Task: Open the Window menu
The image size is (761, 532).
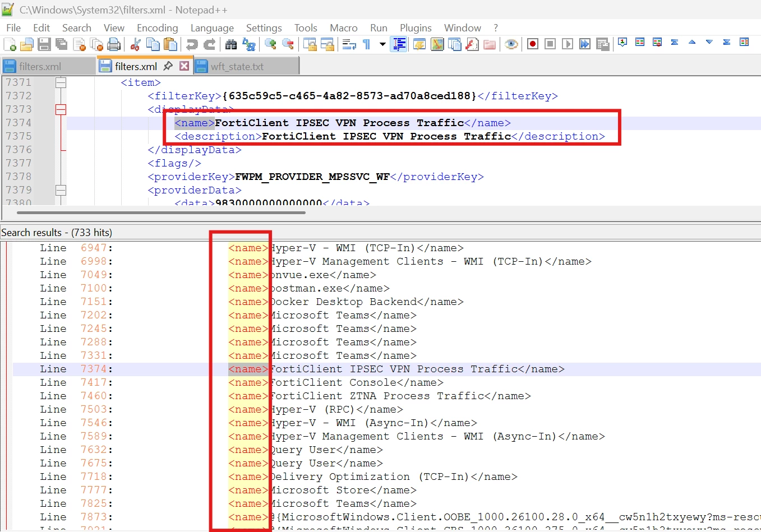Action: [463, 28]
